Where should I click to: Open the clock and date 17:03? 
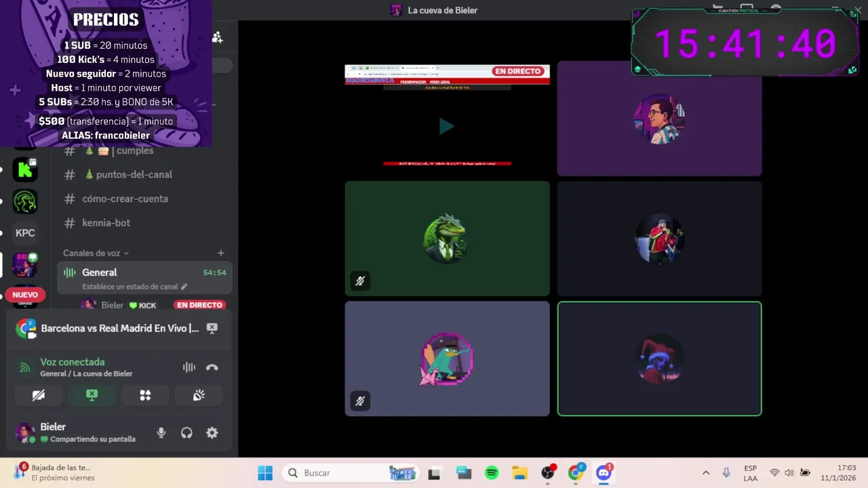838,473
